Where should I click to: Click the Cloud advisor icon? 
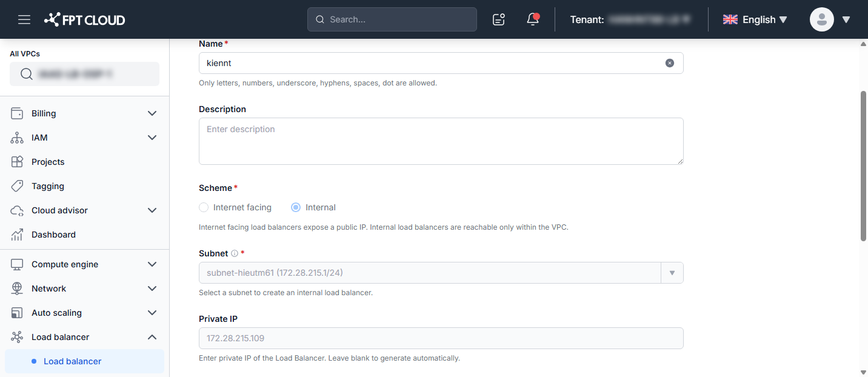tap(17, 210)
